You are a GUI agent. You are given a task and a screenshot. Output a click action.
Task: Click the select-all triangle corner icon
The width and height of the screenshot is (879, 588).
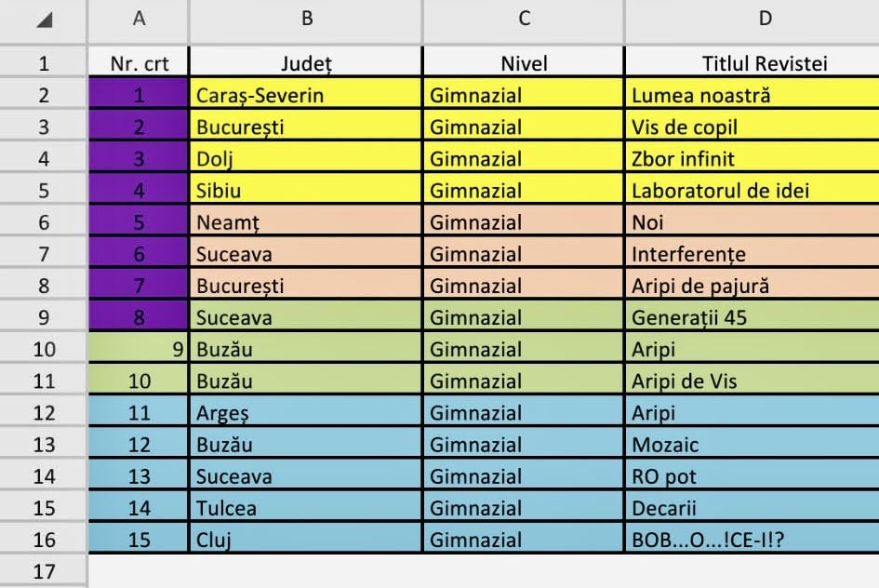(45, 20)
